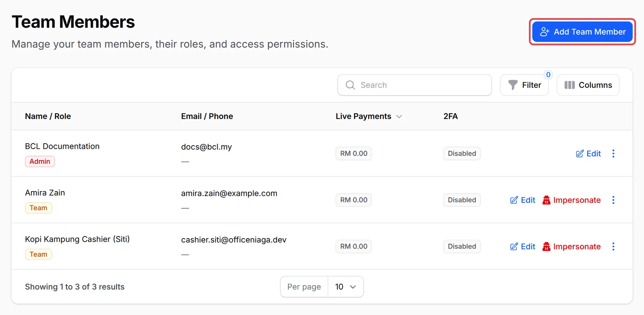Click the Kopi Kampung Cashier (Siti) name
Image resolution: width=644 pixels, height=315 pixels.
click(77, 239)
